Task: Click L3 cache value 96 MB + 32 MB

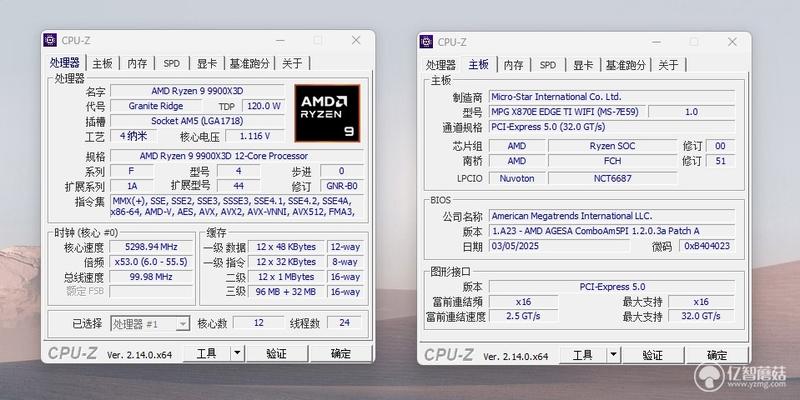Action: click(x=286, y=292)
